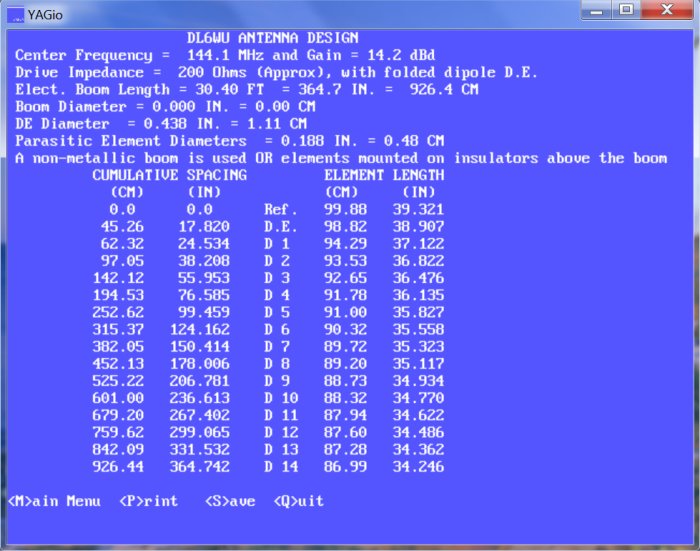This screenshot has width=700, height=551.
Task: Minimize the YAGio window
Action: 598,9
